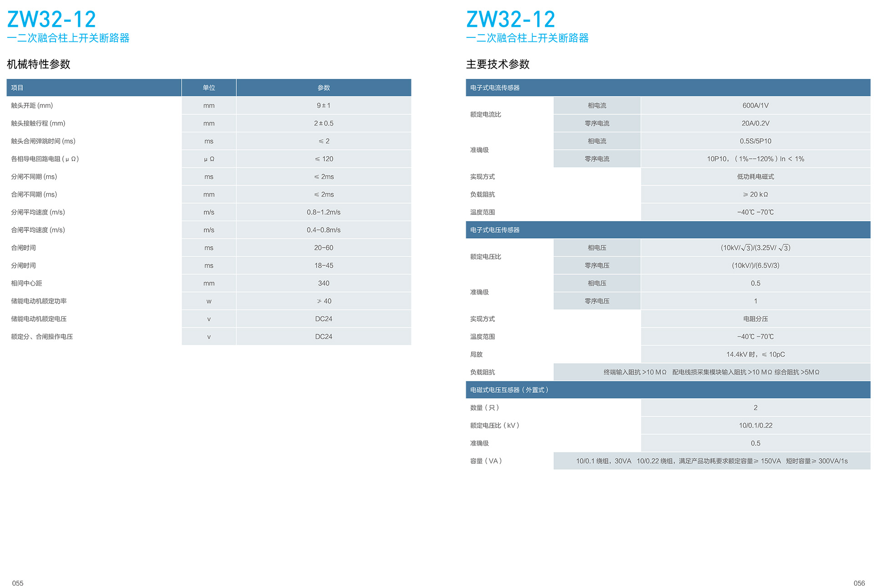This screenshot has height=588, width=874.
Task: Select the 相间中心距 value 340
Action: (x=324, y=283)
